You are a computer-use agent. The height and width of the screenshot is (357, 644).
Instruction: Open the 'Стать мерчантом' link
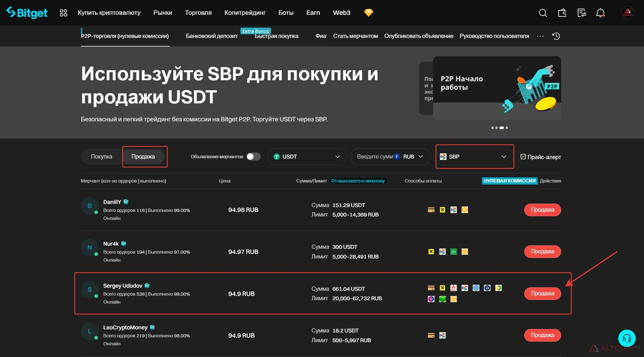click(x=356, y=36)
